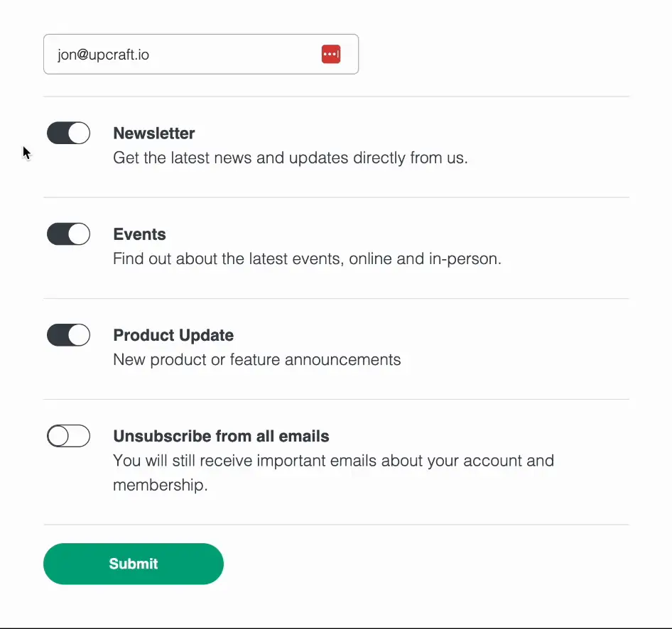This screenshot has height=629, width=672.
Task: Click the divider line below the email field
Action: click(x=336, y=96)
